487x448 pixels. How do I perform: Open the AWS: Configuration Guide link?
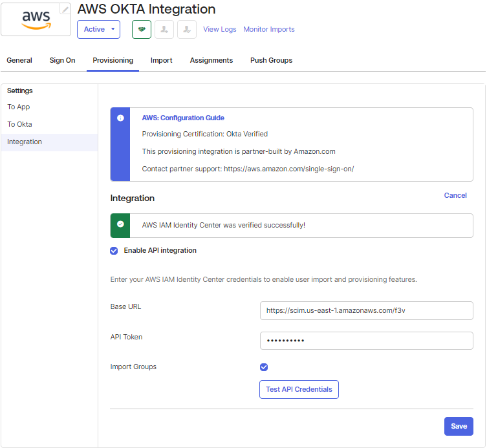point(183,118)
